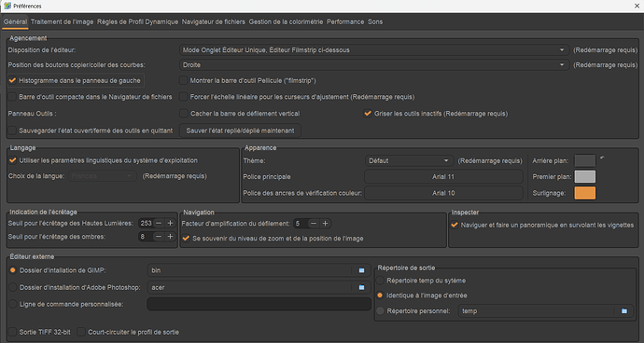The image size is (644, 343).
Task: Increase ombres écrêtage threshold with plus
Action: [x=170, y=237]
